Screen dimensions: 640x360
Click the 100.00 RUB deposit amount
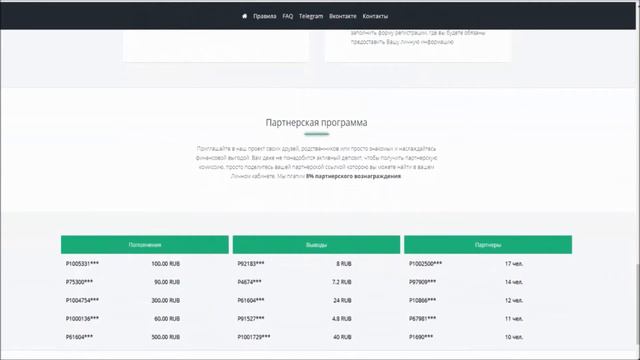coord(165,264)
